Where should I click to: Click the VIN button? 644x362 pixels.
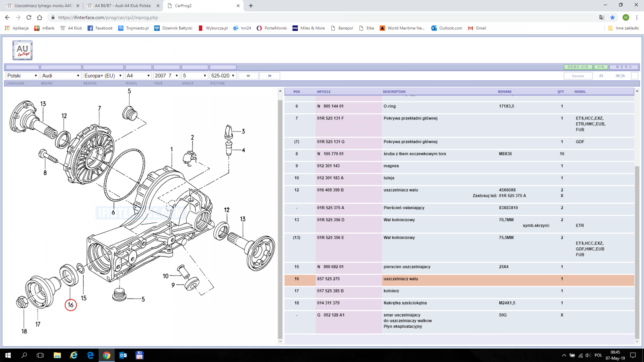tap(601, 67)
